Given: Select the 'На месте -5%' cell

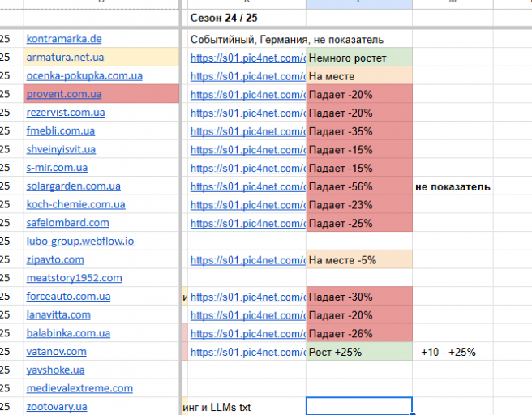Looking at the screenshot, I should point(359,259).
